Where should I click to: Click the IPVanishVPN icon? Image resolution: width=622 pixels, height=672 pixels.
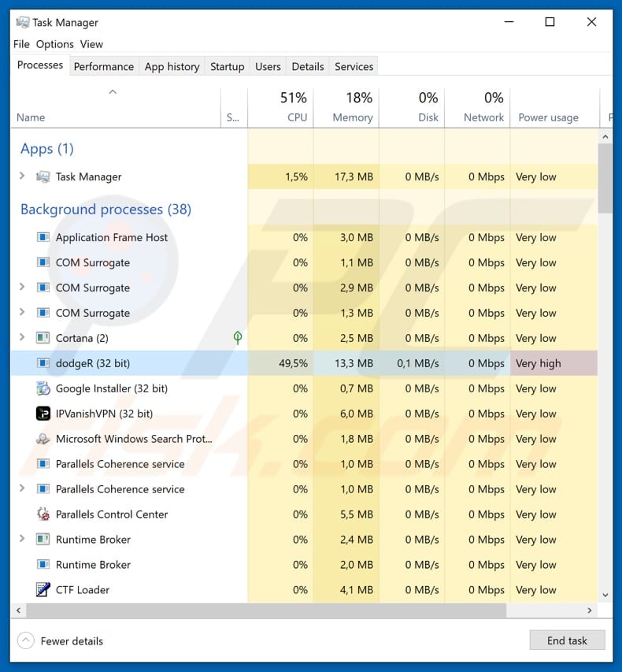pyautogui.click(x=43, y=414)
